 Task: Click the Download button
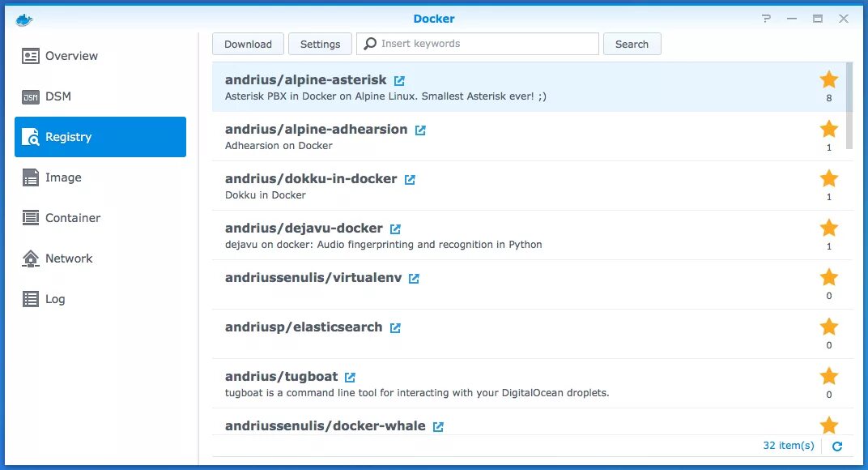(x=248, y=44)
